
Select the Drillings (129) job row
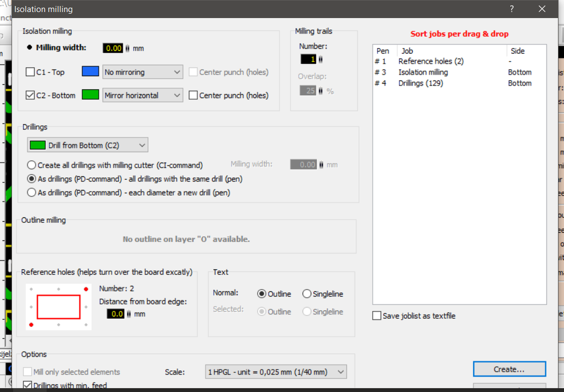click(459, 83)
